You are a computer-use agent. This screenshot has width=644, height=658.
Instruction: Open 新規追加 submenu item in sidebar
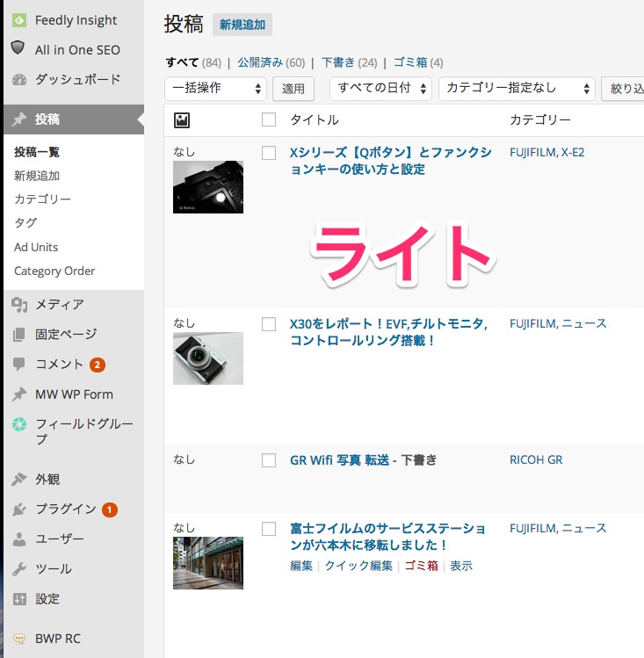(x=37, y=176)
